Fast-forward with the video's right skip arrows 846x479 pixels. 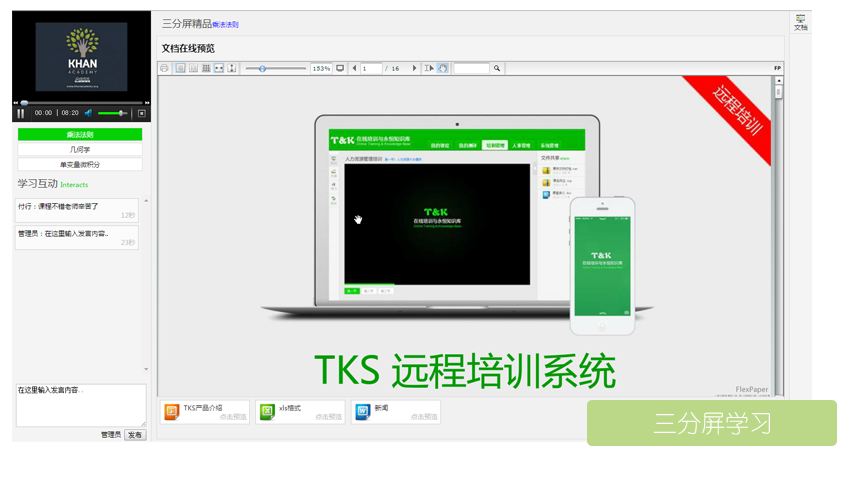click(x=147, y=102)
